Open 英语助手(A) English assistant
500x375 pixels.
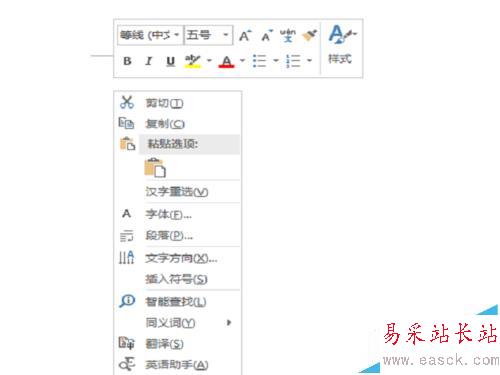(x=177, y=365)
